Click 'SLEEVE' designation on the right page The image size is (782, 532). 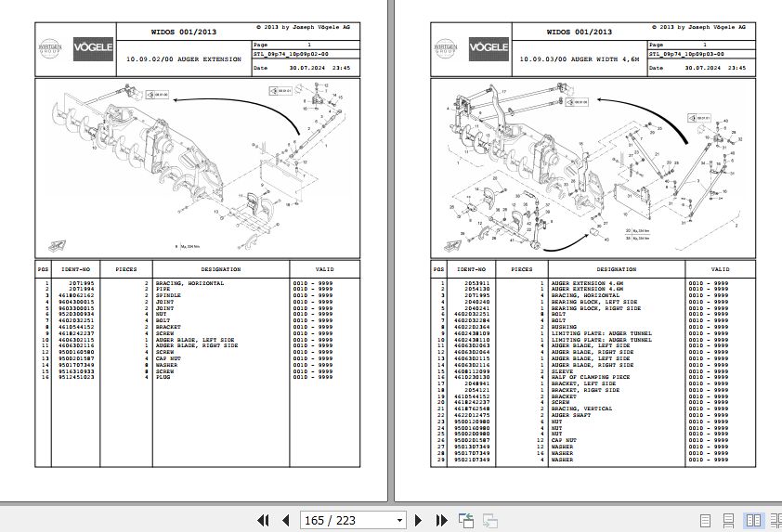pos(562,371)
